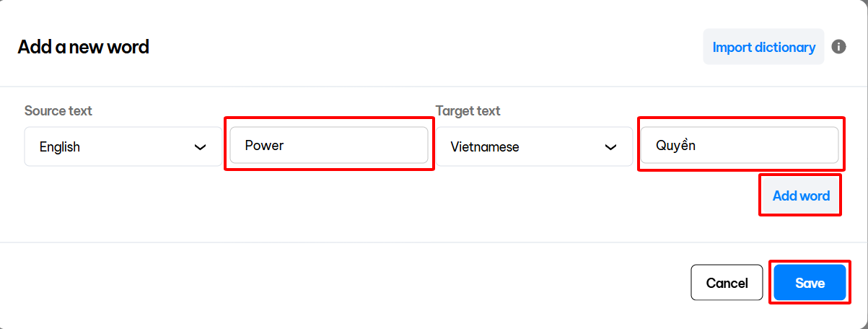Click the blue Save label
The width and height of the screenshot is (868, 329).
click(x=810, y=284)
